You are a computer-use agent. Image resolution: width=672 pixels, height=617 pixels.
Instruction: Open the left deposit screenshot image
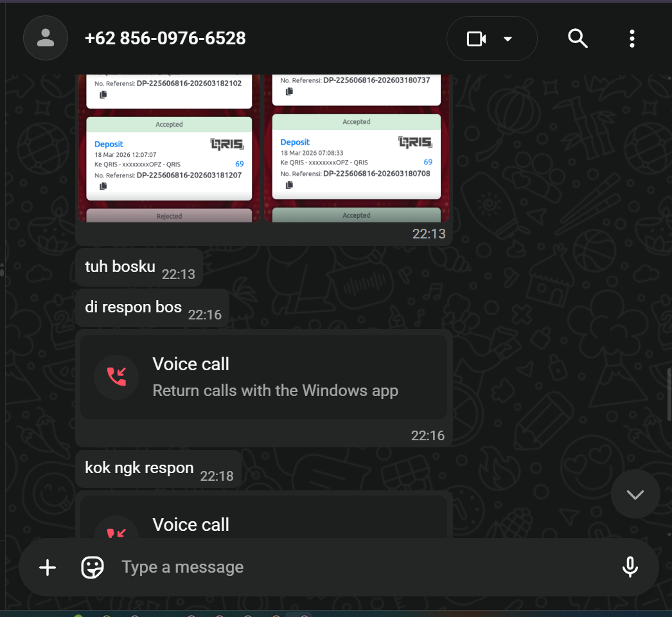(170, 148)
